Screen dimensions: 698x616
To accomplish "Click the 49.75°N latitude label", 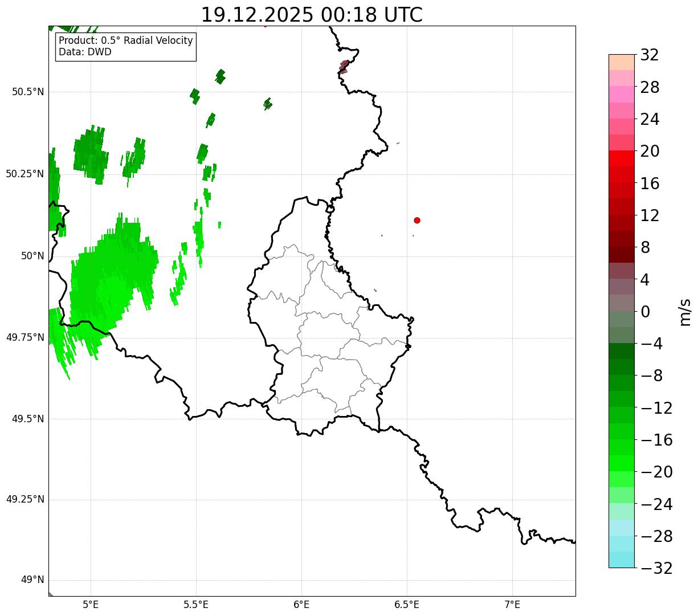I will [25, 337].
